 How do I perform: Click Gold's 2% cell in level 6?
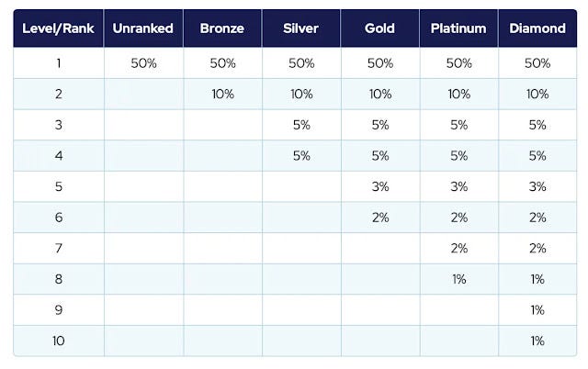tap(380, 218)
